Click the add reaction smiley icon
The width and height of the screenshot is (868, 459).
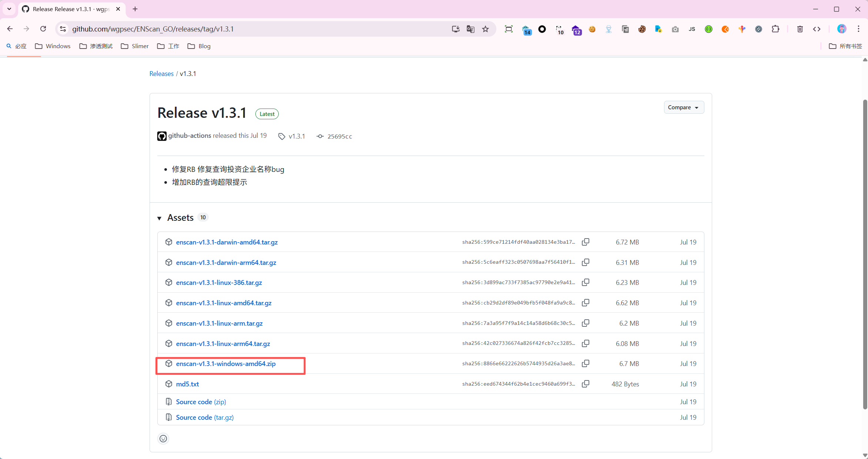[163, 439]
